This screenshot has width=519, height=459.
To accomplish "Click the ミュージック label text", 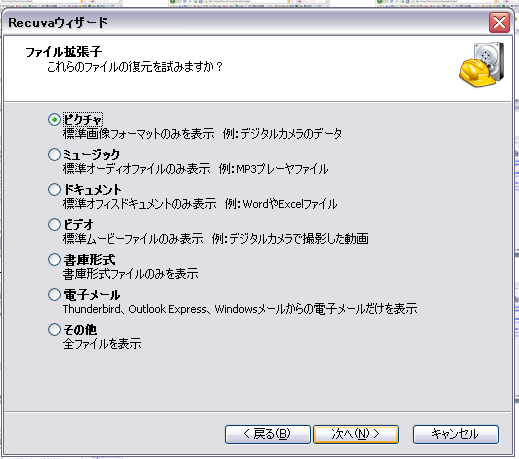I will click(91, 154).
